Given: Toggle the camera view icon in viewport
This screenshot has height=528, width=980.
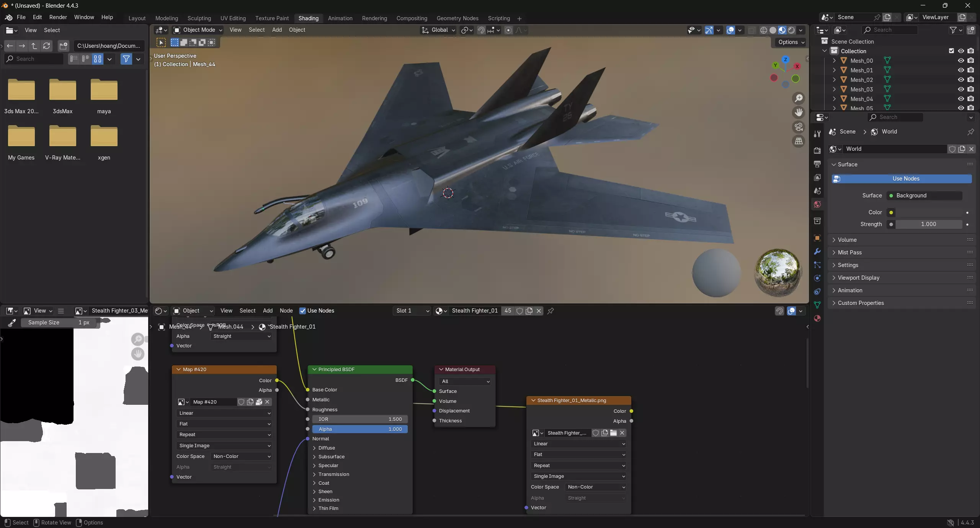Looking at the screenshot, I should pyautogui.click(x=799, y=127).
